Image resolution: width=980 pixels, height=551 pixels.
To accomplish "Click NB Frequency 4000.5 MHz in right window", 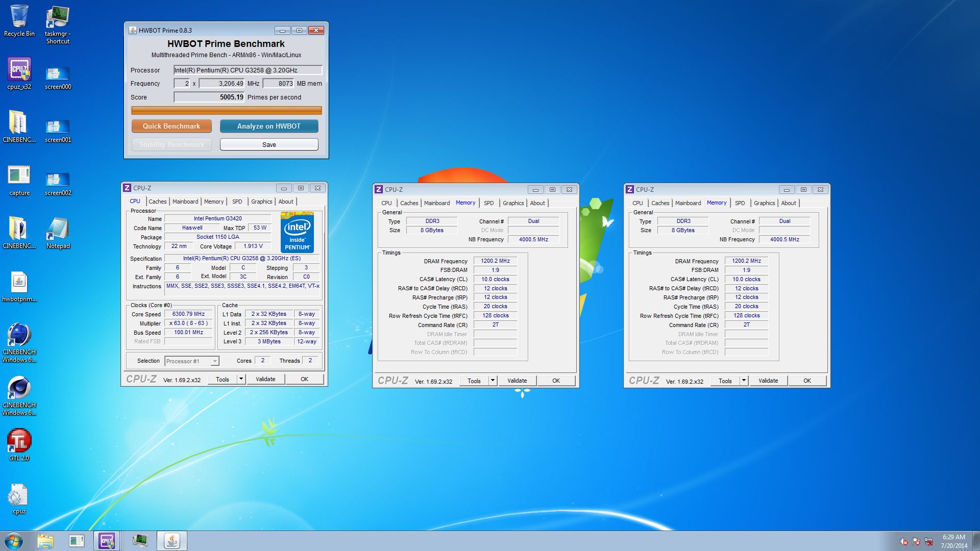I will tap(785, 239).
